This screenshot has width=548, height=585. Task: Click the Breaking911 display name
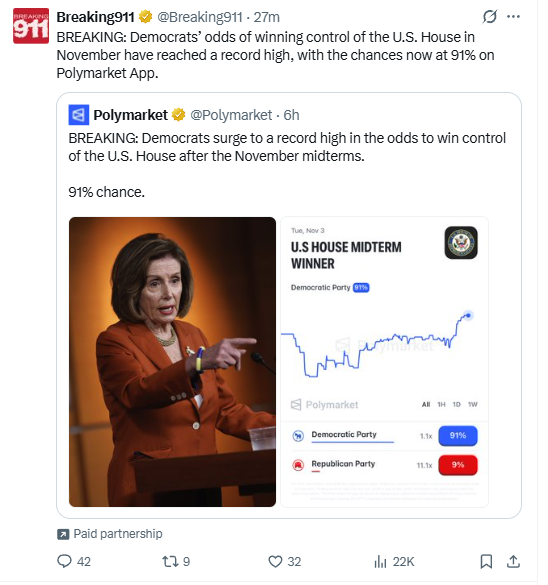[x=95, y=17]
